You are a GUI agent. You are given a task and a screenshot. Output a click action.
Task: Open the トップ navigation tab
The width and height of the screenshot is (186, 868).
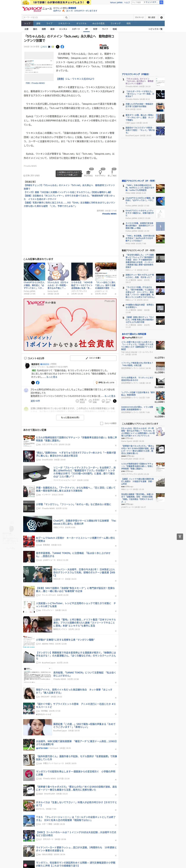tap(27, 24)
